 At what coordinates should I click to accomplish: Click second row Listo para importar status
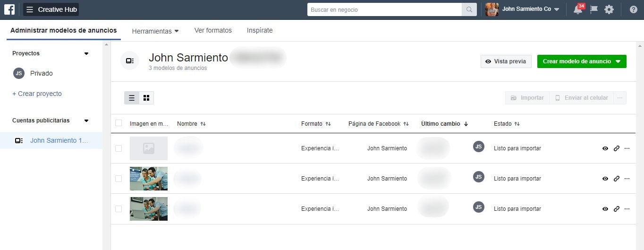pyautogui.click(x=517, y=179)
